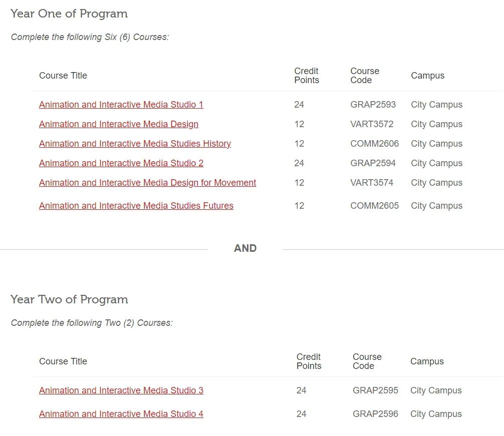Open Animation and Interactive Media Studio 3 link
This screenshot has height=436, width=504.
coord(121,390)
